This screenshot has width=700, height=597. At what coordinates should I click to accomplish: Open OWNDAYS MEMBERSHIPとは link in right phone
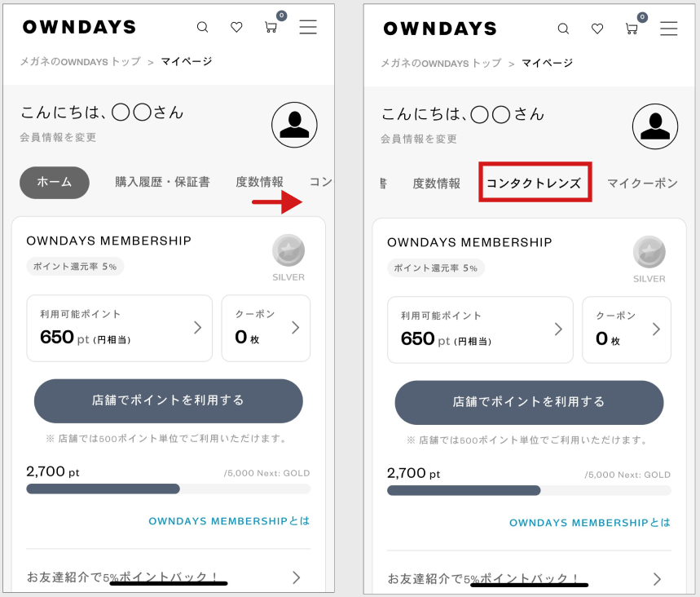pos(590,522)
